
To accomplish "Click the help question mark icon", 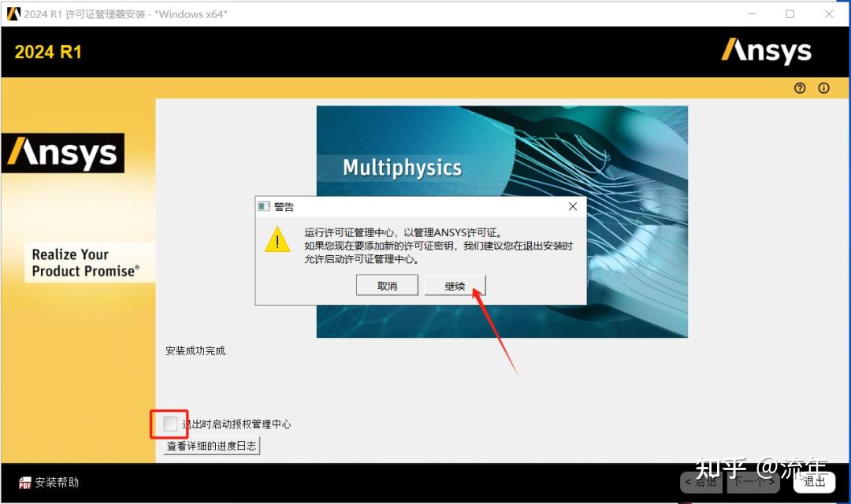I will (800, 88).
